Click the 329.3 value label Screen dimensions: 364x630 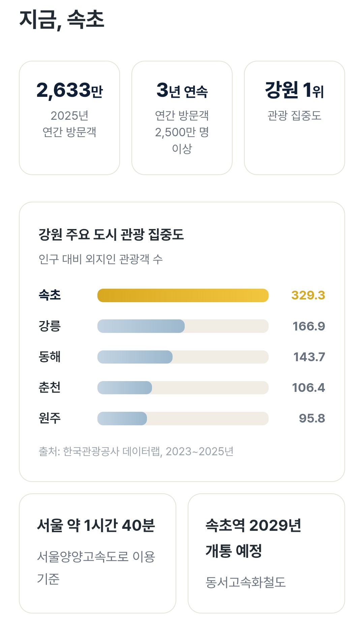(x=308, y=295)
